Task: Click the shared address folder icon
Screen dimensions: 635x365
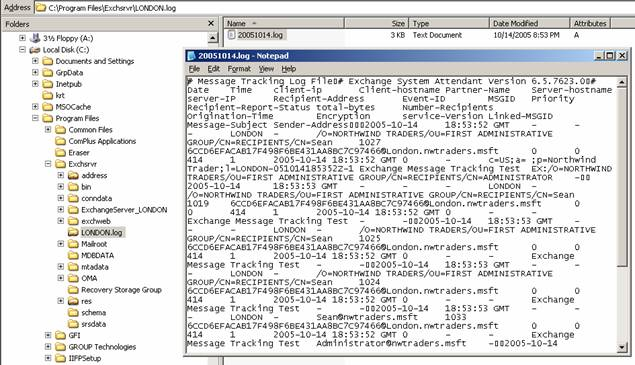Action: point(73,175)
